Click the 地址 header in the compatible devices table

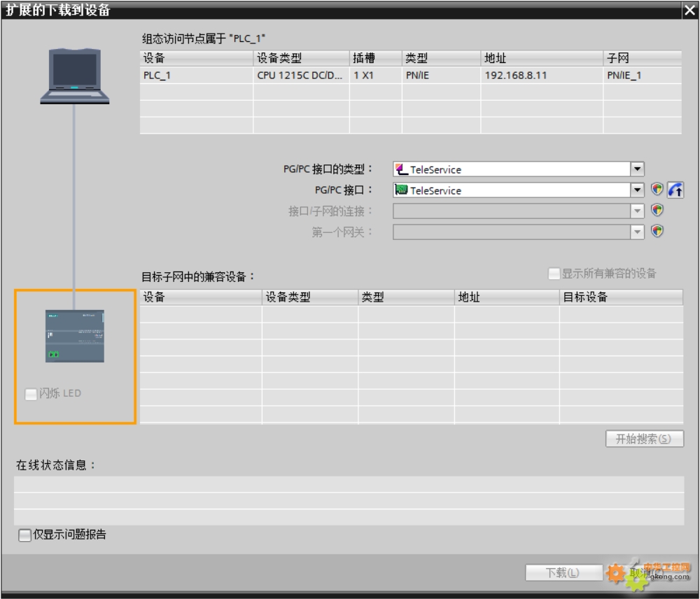pos(507,297)
